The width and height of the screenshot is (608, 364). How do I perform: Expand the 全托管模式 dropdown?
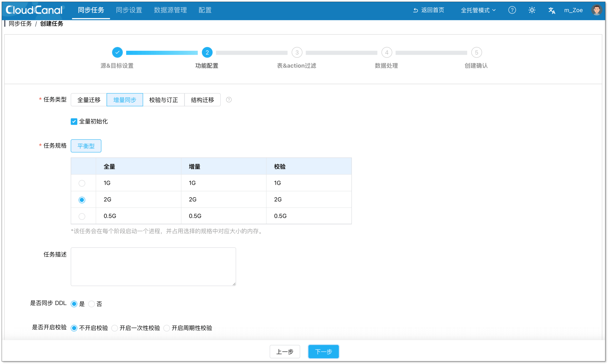click(x=478, y=10)
